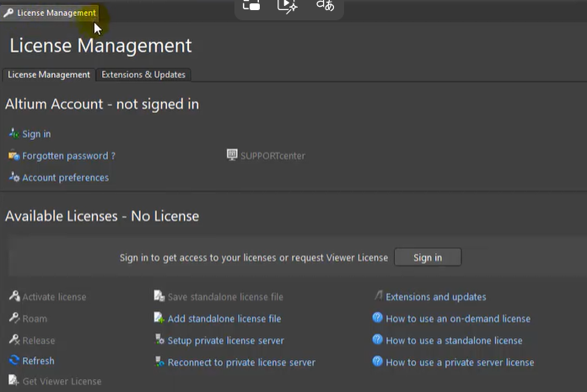This screenshot has height=392, width=587.
Task: Click the Sign in link under Altium Account
Action: [36, 134]
